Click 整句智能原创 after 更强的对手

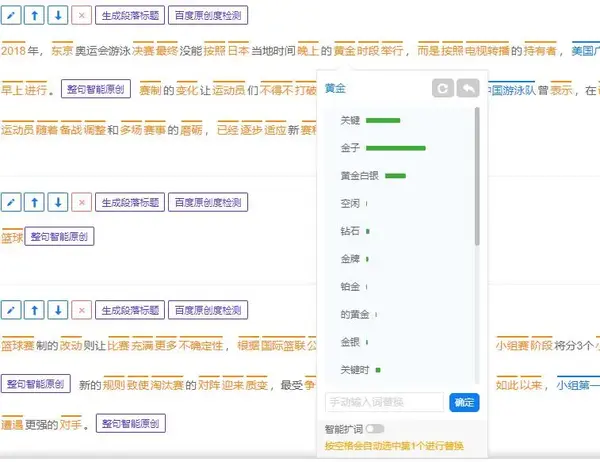coord(130,423)
